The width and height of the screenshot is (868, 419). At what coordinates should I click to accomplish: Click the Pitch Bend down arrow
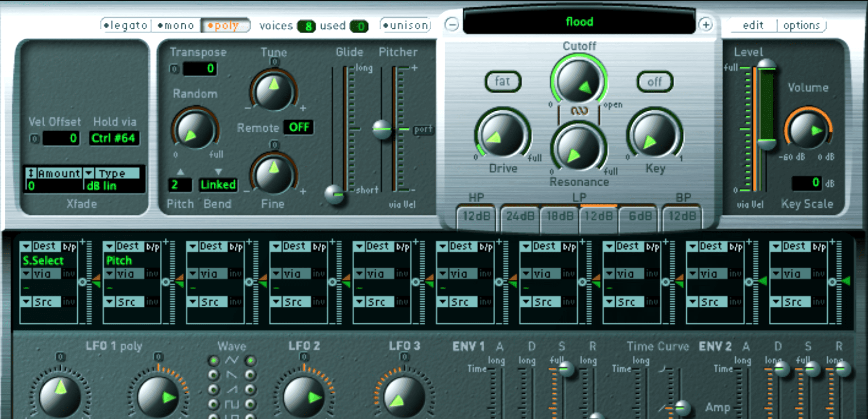218,172
